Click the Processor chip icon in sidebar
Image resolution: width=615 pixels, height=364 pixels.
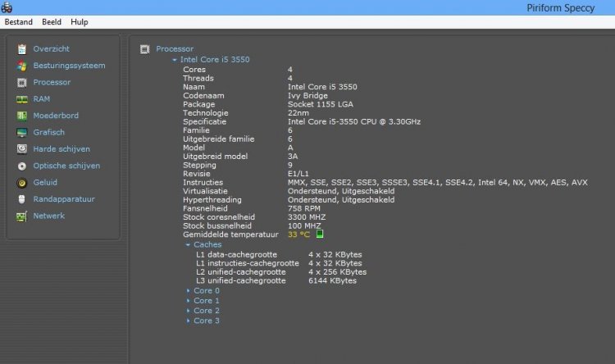(x=22, y=82)
